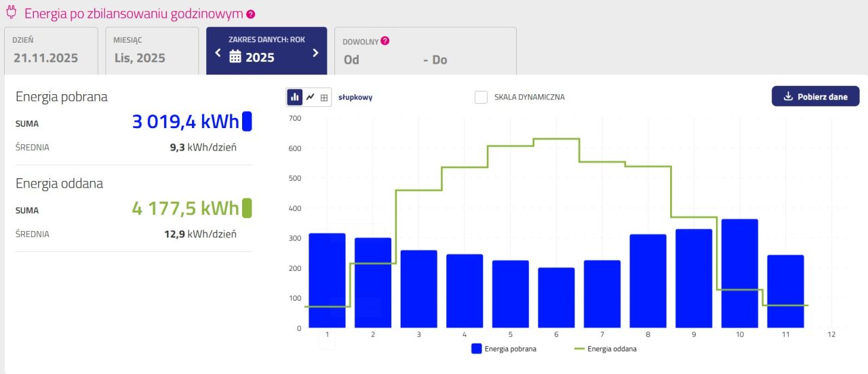Enable Skala dynamiczna checkbox
The height and width of the screenshot is (374, 868).
coord(481,97)
